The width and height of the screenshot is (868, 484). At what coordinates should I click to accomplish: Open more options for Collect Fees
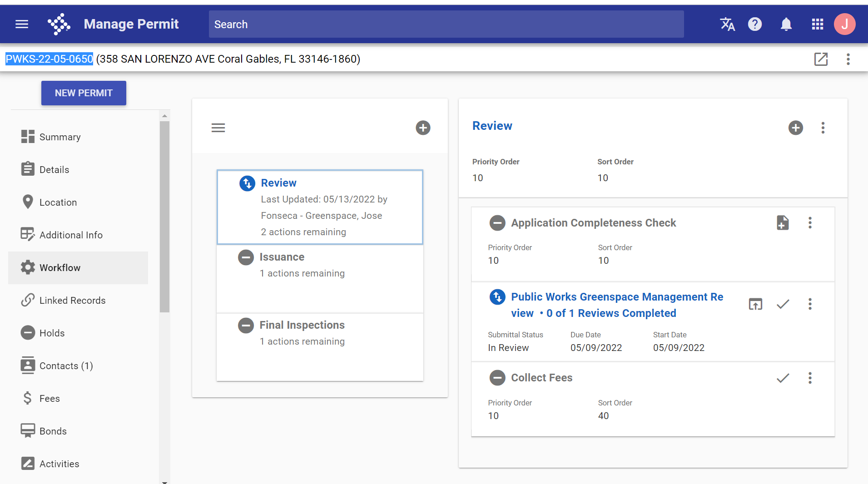tap(810, 378)
